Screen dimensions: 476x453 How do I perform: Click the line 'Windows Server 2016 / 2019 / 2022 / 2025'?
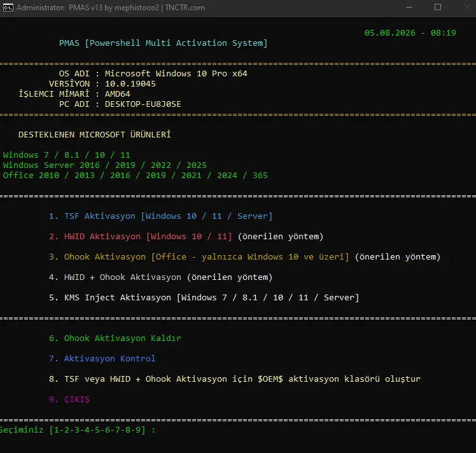pyautogui.click(x=105, y=165)
